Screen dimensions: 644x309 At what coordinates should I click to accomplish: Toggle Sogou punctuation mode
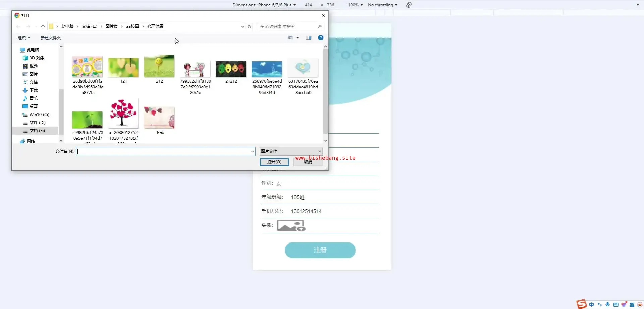(x=600, y=305)
